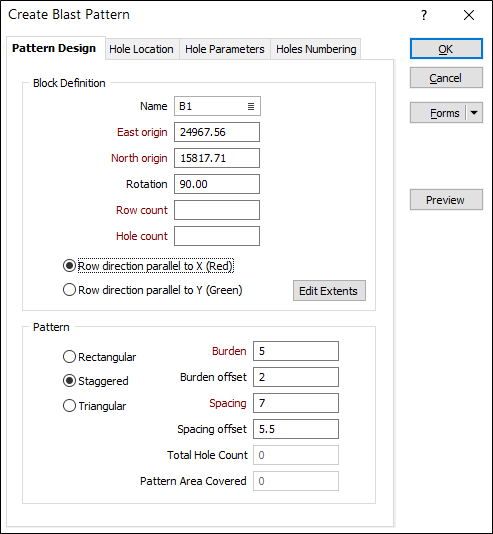Expand the Forms dropdown arrow
The height and width of the screenshot is (534, 493).
[x=474, y=113]
